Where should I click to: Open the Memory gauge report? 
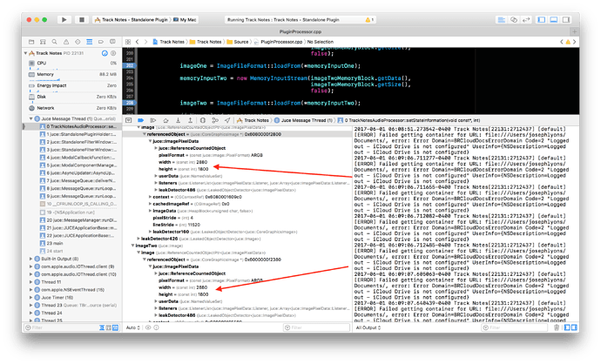72,74
